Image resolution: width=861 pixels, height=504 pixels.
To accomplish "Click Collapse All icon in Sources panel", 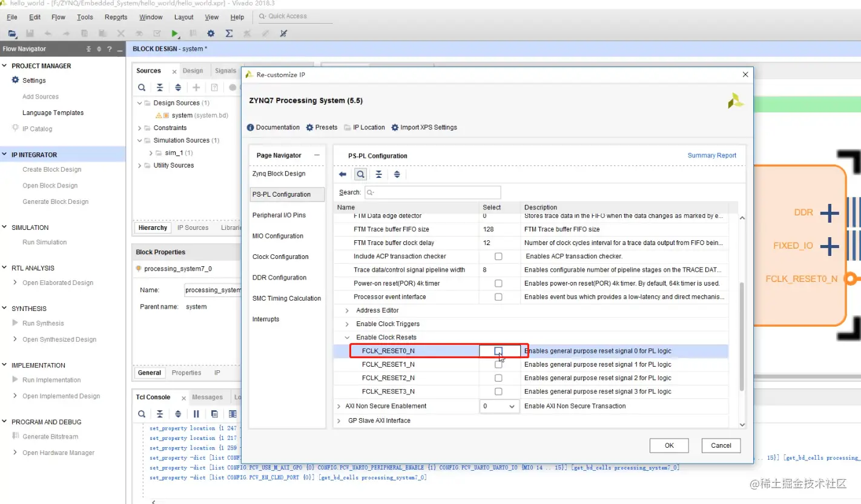I will point(160,87).
